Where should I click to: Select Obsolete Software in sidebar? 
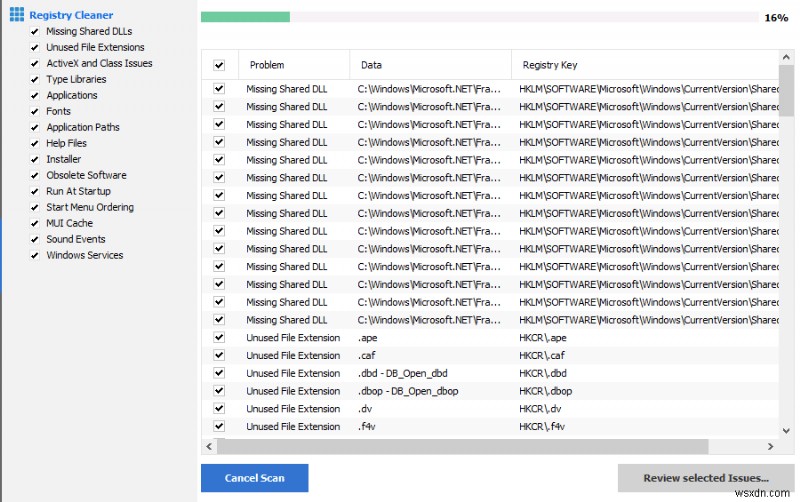(86, 176)
